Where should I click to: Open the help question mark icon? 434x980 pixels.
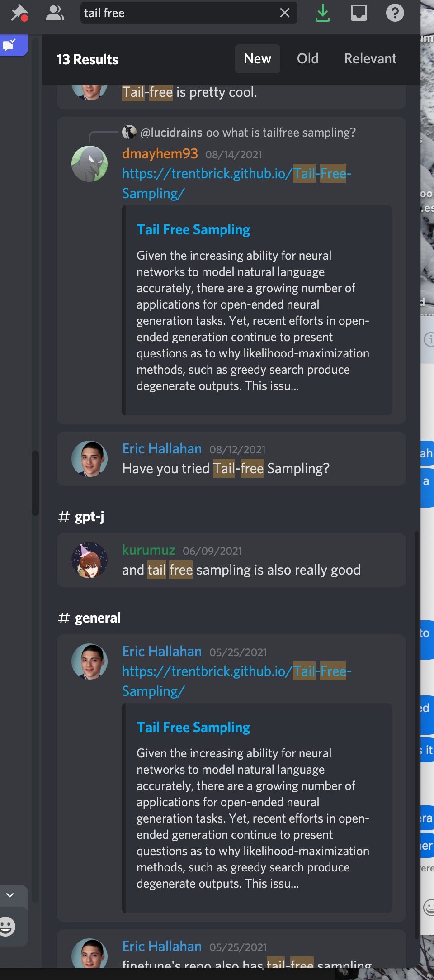pos(395,13)
